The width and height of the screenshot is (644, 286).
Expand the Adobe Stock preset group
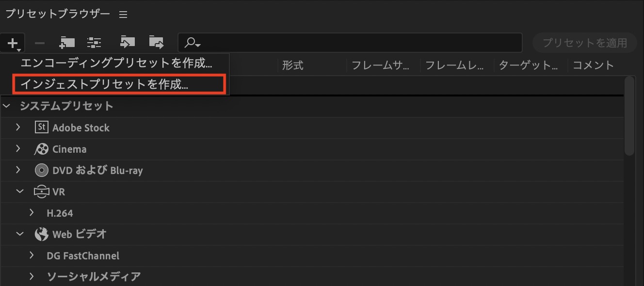18,127
